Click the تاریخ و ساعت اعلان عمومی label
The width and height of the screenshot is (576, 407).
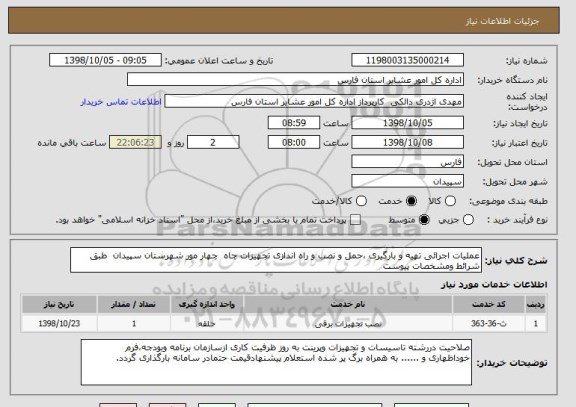(x=219, y=61)
